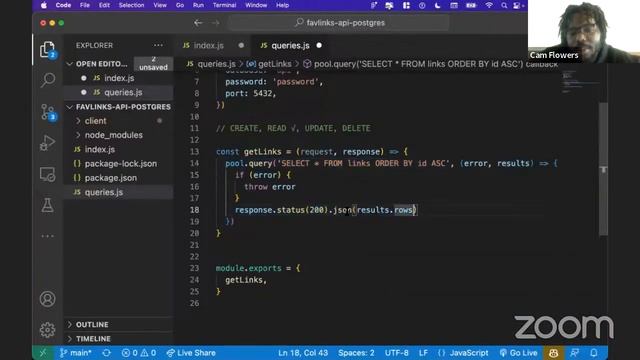Open the feedback icon in status bar
Viewport: 640px width, 360px height.
574,353
